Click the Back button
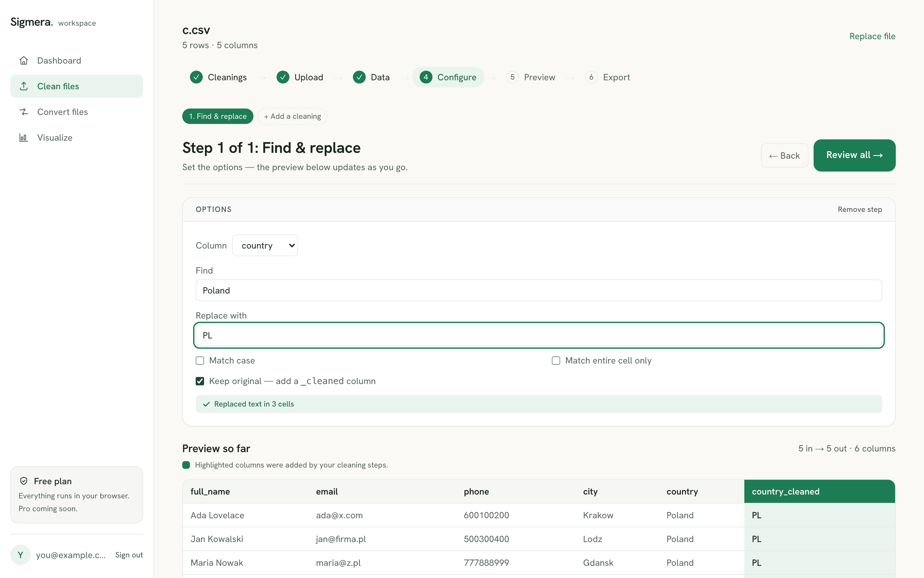 coord(784,156)
